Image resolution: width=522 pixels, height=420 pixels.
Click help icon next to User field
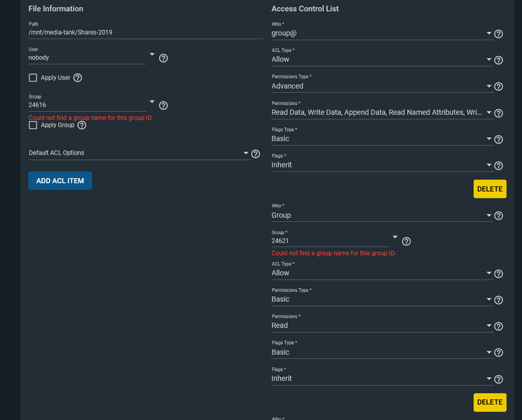[164, 58]
